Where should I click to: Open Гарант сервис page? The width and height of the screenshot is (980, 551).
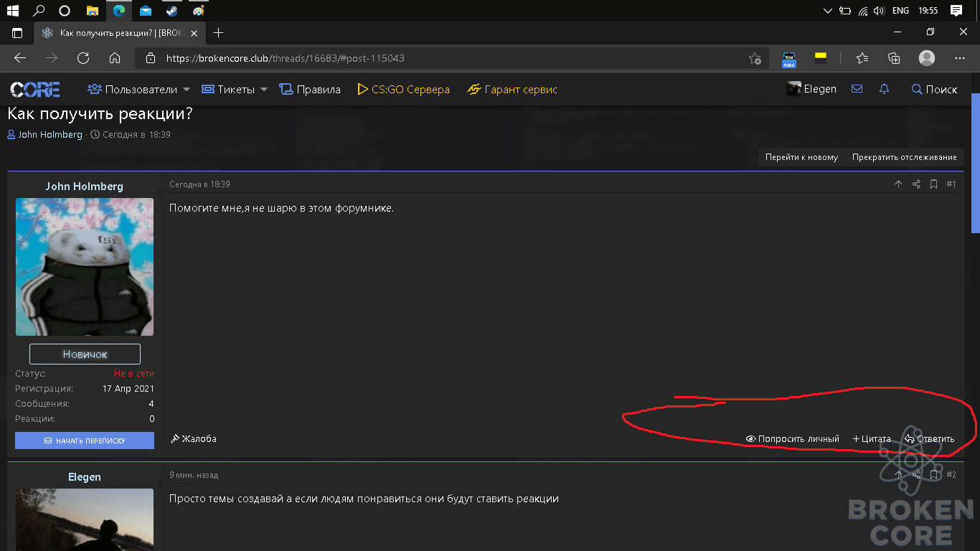tap(512, 90)
